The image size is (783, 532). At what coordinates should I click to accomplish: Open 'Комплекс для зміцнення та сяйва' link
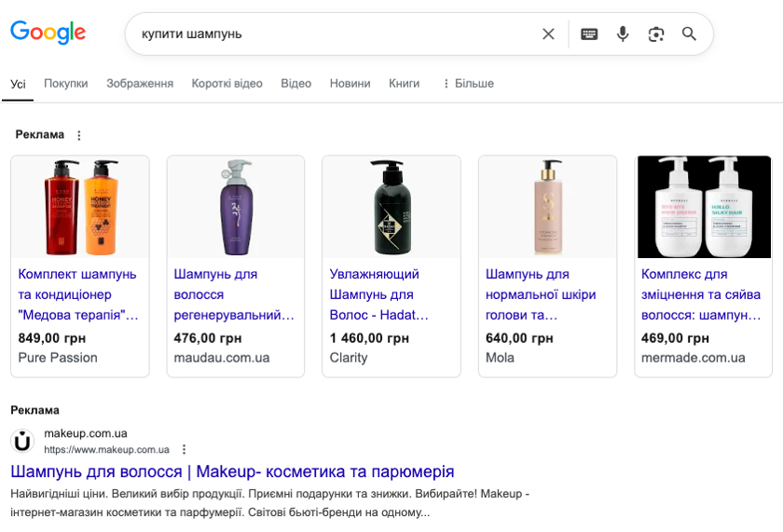click(701, 294)
